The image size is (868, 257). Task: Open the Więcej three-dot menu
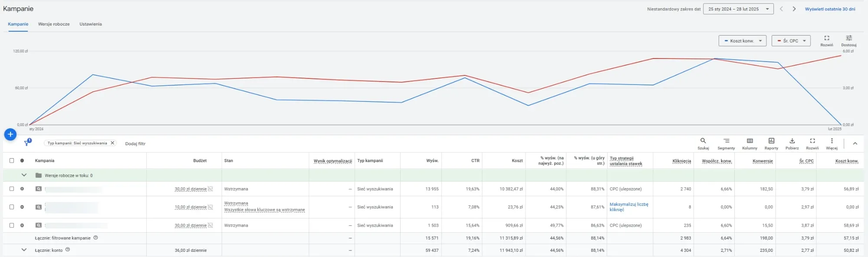click(832, 143)
